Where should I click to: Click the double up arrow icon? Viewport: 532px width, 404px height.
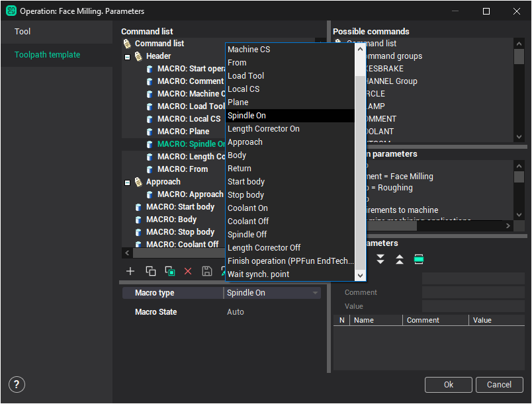[400, 259]
